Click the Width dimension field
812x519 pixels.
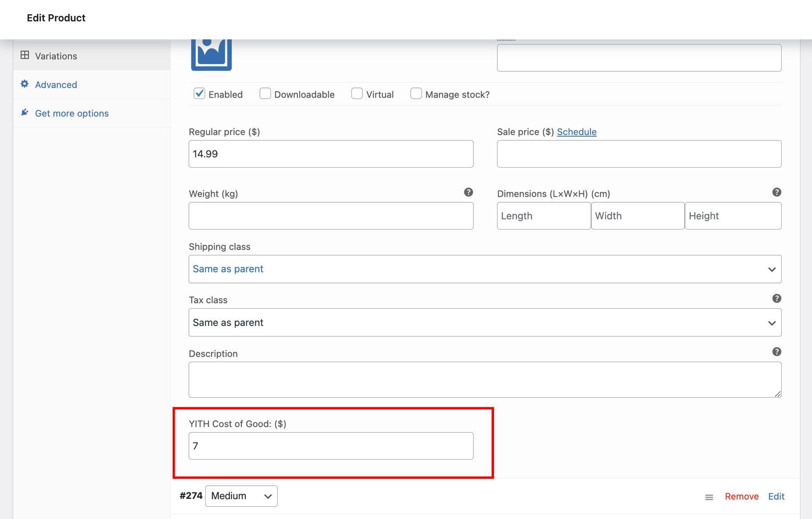(x=638, y=216)
